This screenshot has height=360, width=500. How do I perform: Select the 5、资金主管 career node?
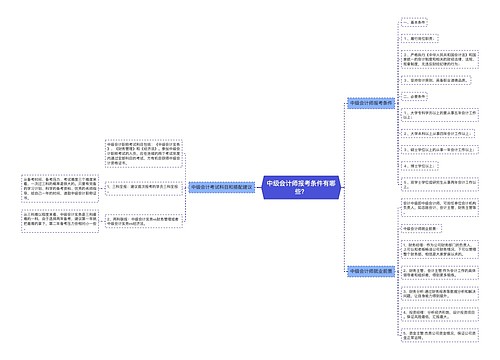440,335
